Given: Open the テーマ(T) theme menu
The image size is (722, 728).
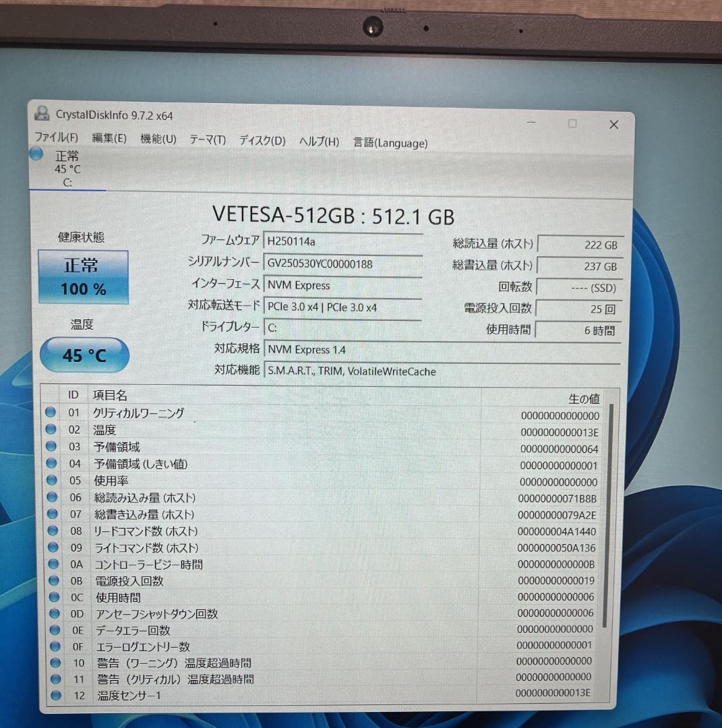Looking at the screenshot, I should coord(207,141).
